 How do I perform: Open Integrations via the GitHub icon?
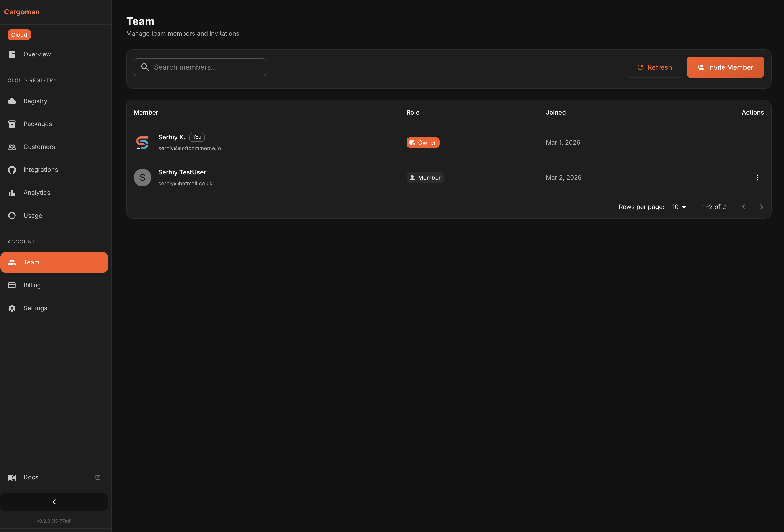(12, 170)
